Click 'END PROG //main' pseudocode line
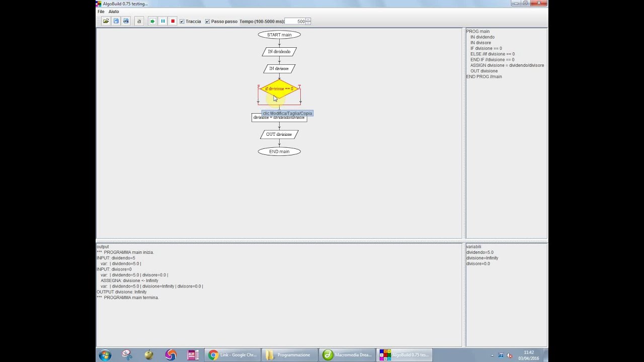This screenshot has width=644, height=362. point(484,76)
